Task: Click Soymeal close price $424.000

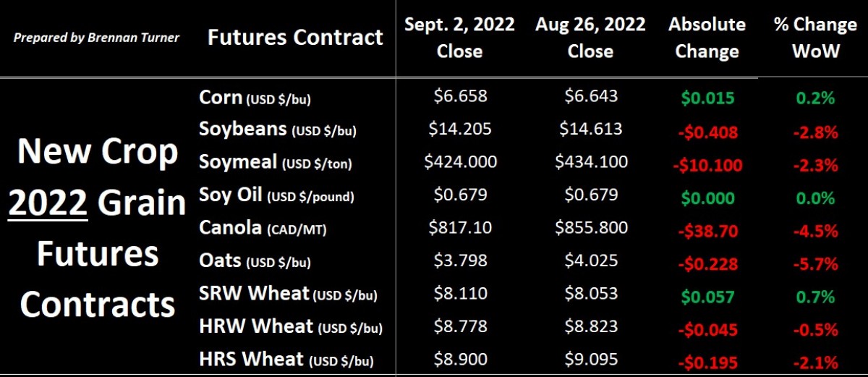Action: 460,161
